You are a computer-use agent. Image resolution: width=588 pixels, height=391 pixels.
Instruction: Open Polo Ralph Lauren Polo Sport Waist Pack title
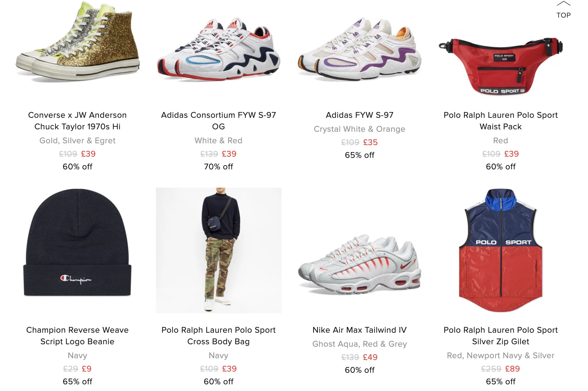coord(501,121)
